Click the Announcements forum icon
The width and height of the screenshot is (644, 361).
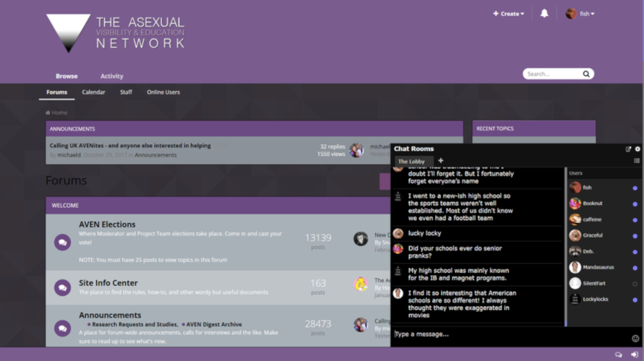[62, 329]
